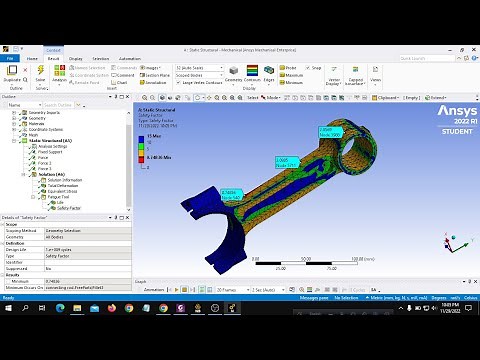Click the Play animation button
Screen dimensions: 480x360
tap(177, 290)
